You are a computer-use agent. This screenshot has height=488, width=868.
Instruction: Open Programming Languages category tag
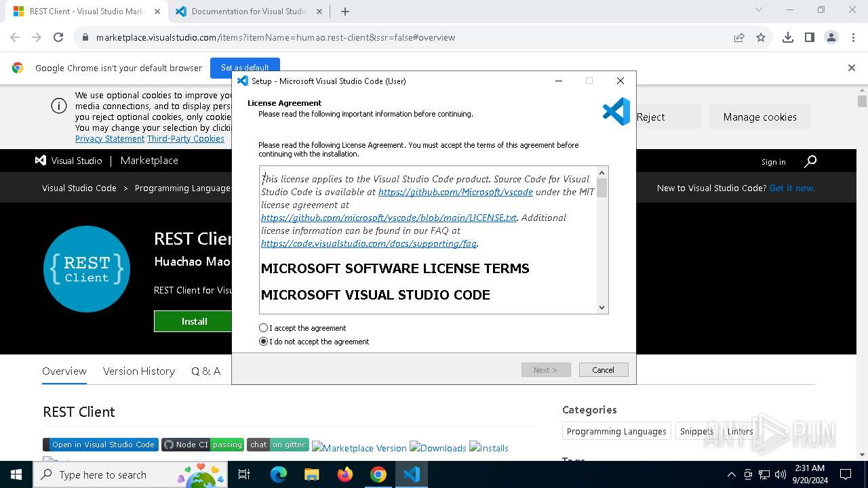tap(616, 431)
